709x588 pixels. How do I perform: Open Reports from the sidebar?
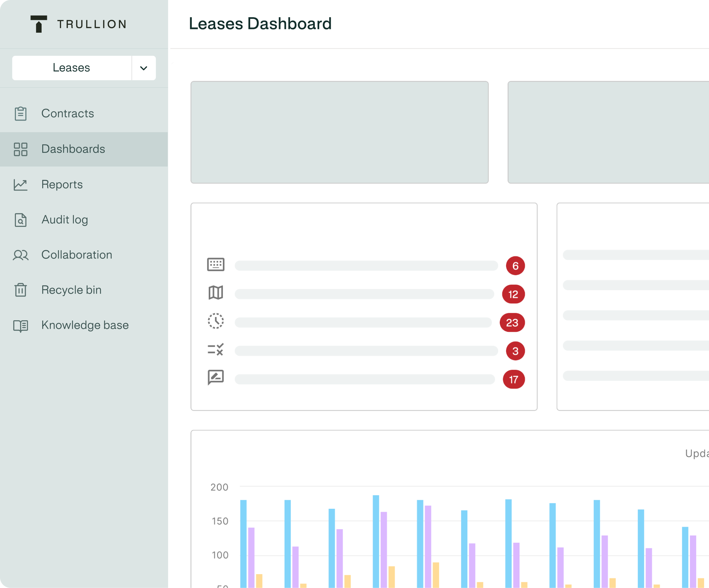[84, 185]
